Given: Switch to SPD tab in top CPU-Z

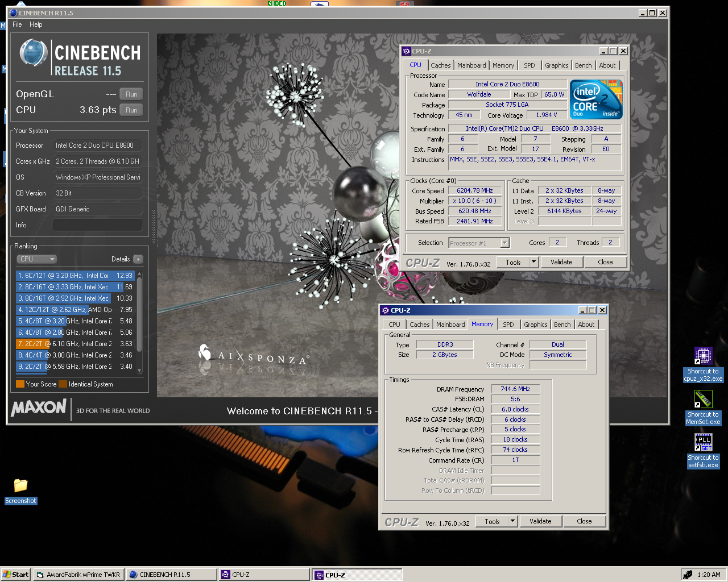Looking at the screenshot, I should point(530,65).
